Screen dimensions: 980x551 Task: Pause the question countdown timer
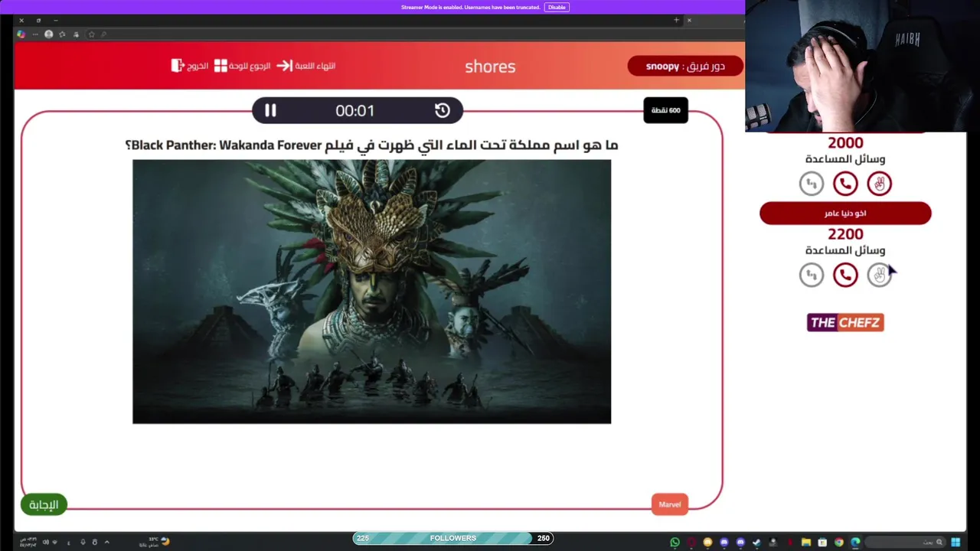(x=270, y=110)
